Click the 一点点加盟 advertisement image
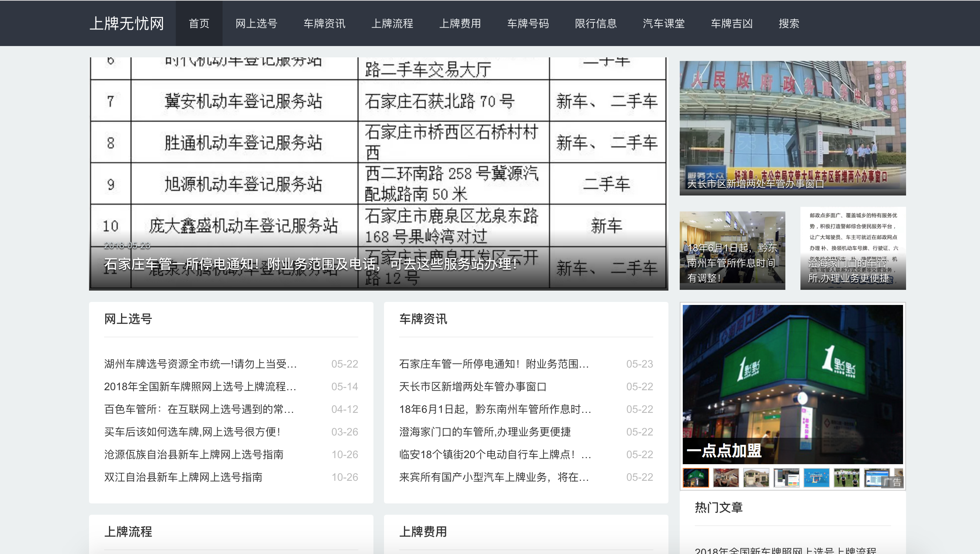Image resolution: width=980 pixels, height=554 pixels. [x=793, y=384]
